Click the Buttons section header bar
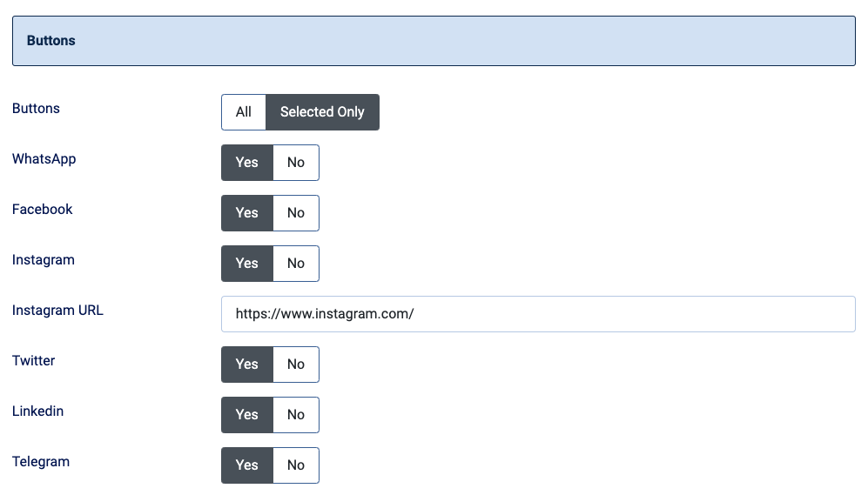Image resolution: width=868 pixels, height=495 pixels. point(434,41)
